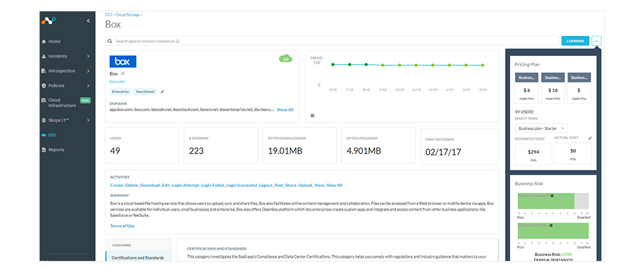644x278 pixels.
Task: Select CCI in the sidebar
Action: coord(52,135)
